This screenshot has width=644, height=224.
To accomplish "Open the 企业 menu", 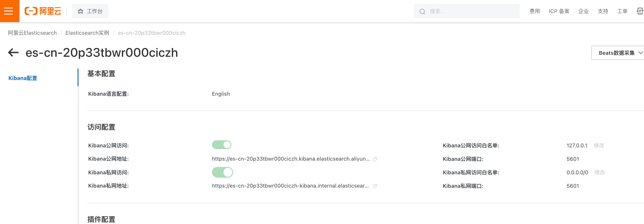I will (583, 11).
